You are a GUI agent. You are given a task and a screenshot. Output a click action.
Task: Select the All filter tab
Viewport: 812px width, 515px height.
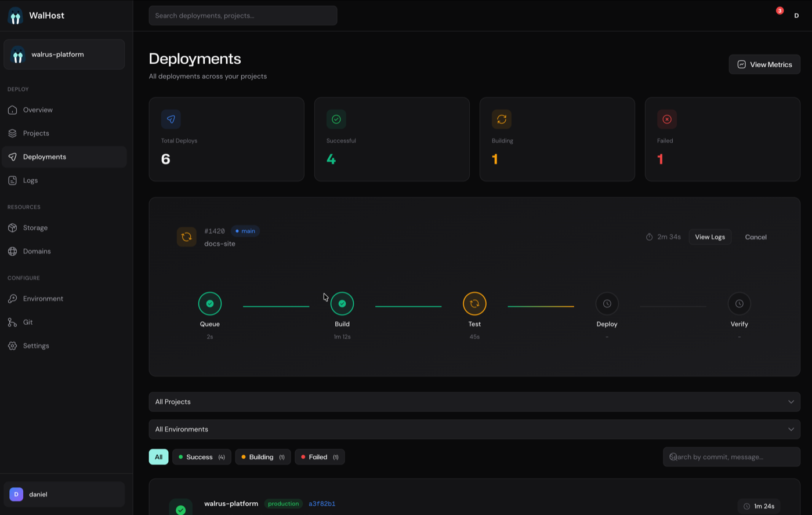(x=158, y=457)
